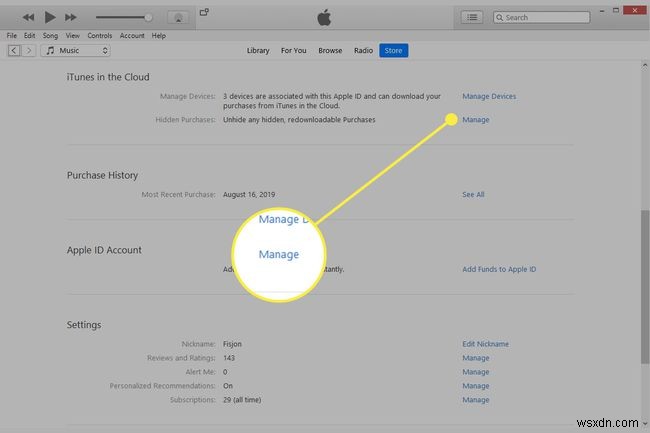Click Add Funds to Apple ID
This screenshot has width=650, height=433.
click(499, 269)
